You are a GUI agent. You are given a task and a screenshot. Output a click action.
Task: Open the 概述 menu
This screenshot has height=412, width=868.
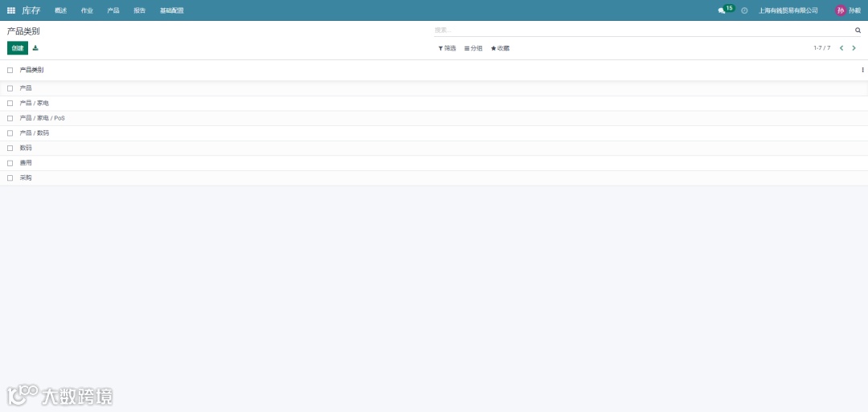point(61,10)
